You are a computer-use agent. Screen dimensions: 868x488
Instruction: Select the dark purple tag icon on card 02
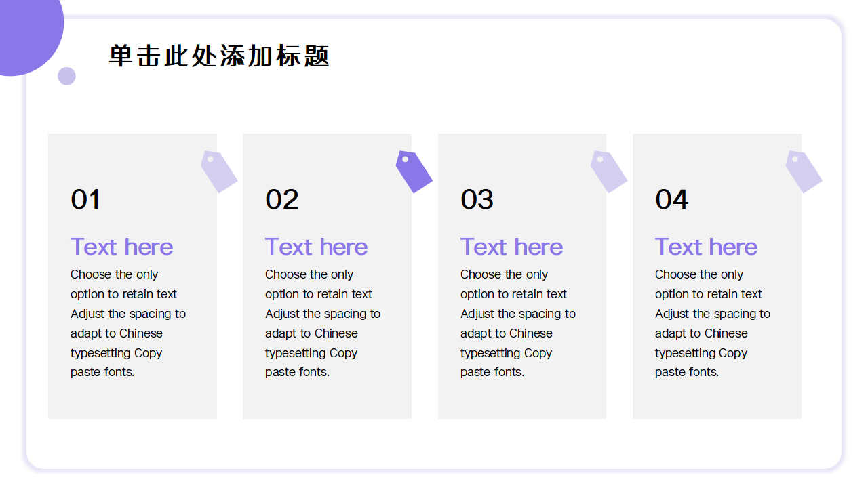click(414, 171)
